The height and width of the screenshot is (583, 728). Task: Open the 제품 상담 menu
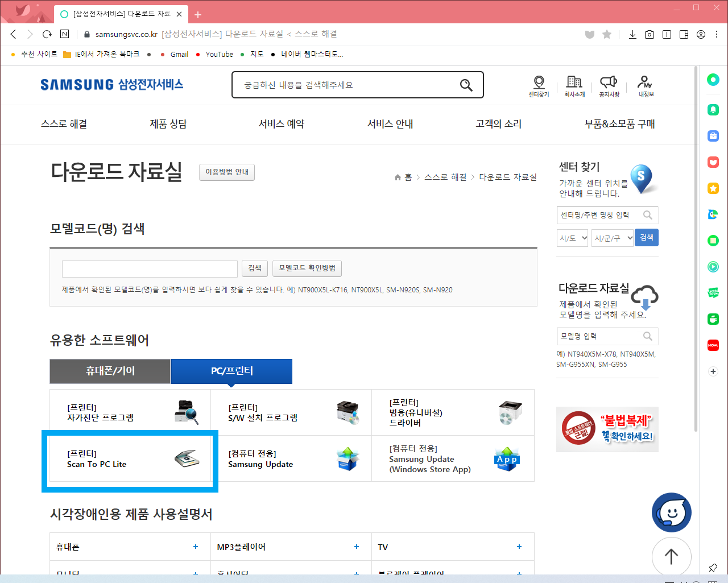[x=168, y=124]
